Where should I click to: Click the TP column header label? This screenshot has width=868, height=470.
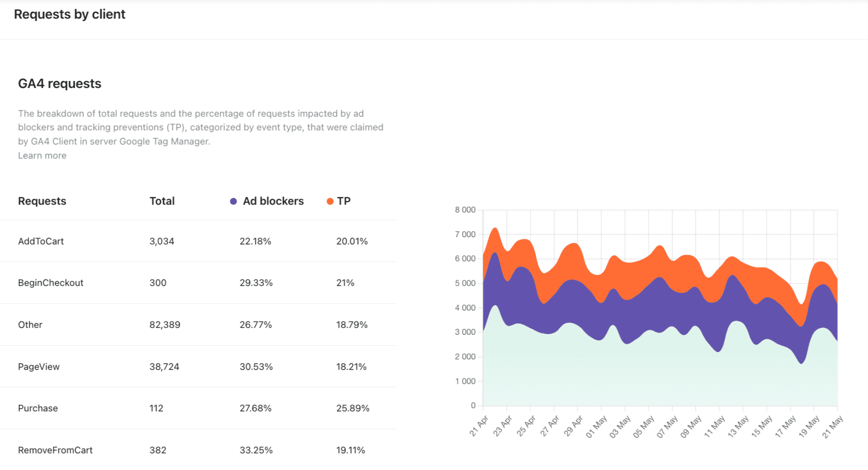coord(344,201)
